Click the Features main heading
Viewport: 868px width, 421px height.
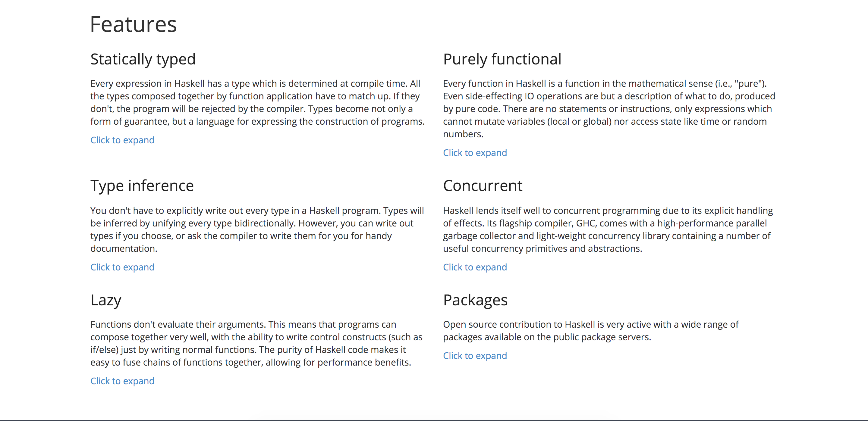point(134,24)
